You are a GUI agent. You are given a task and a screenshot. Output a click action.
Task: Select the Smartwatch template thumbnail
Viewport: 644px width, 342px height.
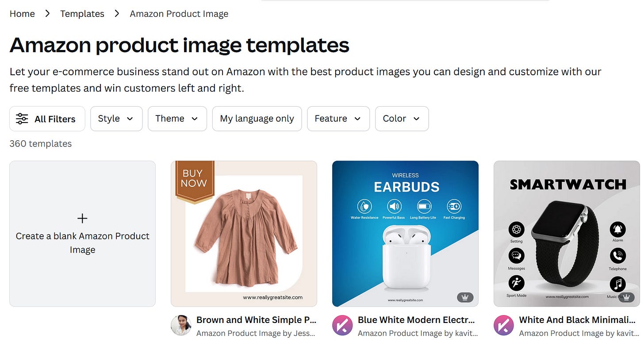coord(567,234)
